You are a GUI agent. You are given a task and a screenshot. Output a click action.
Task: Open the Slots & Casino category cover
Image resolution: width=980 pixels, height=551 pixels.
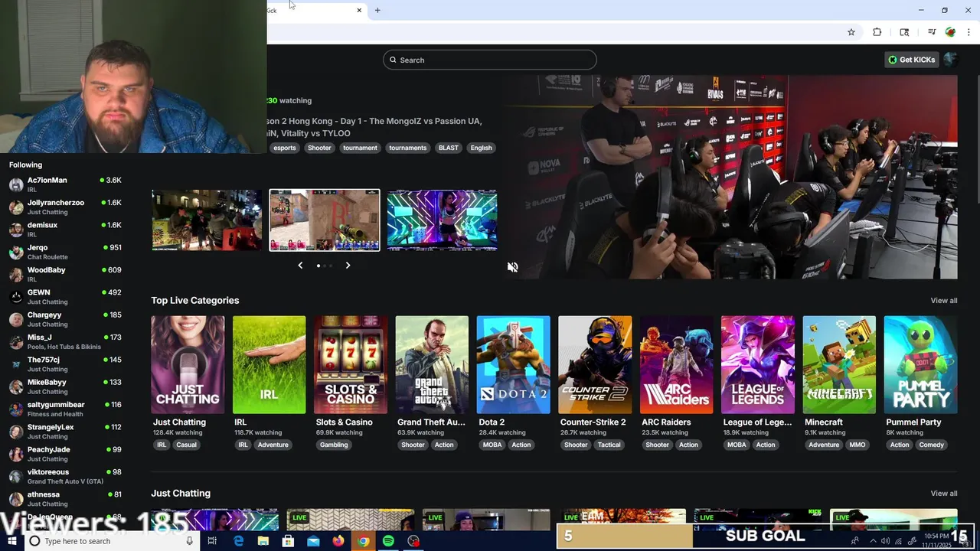tap(351, 365)
